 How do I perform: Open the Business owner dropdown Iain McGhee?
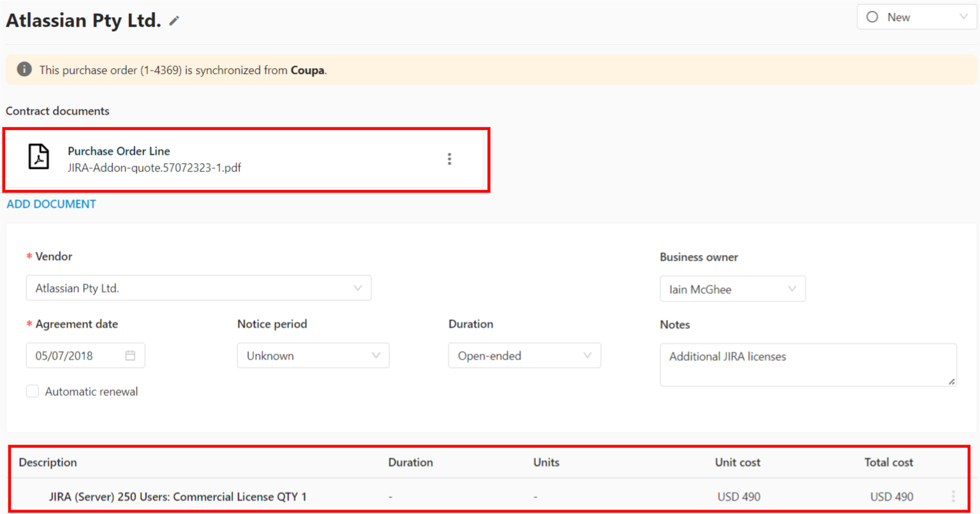coord(732,289)
